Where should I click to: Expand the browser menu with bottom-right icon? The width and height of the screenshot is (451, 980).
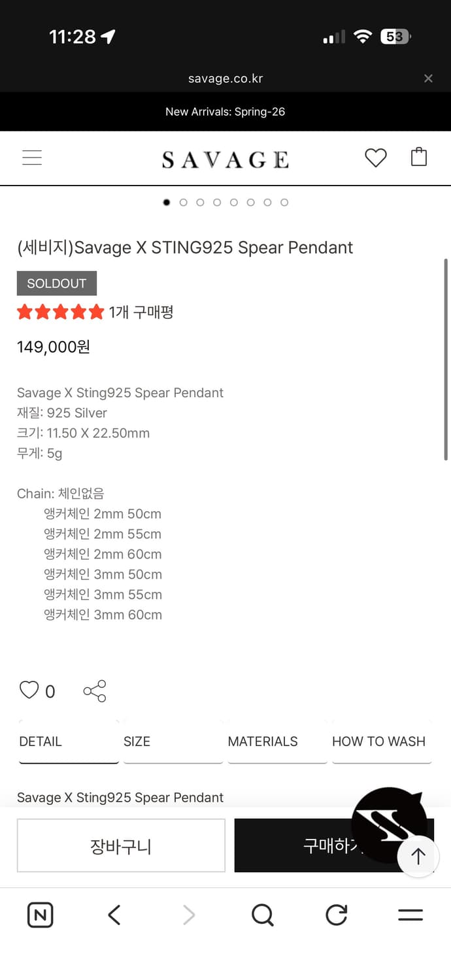pyautogui.click(x=410, y=915)
